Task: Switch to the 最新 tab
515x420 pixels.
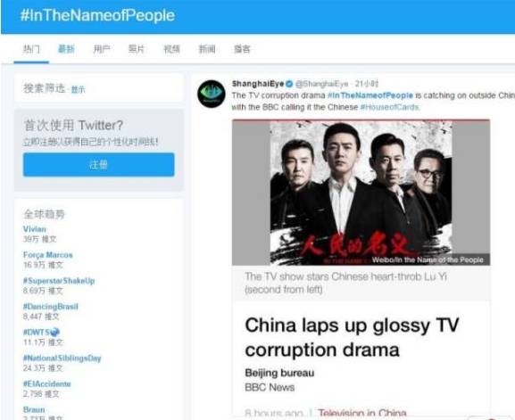Action: tap(66, 49)
